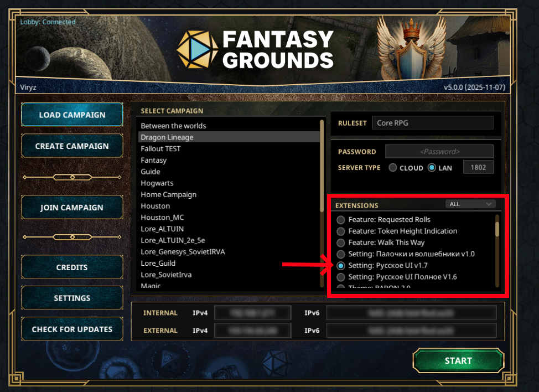
Task: Open the Load Campaign tab
Action: [72, 115]
